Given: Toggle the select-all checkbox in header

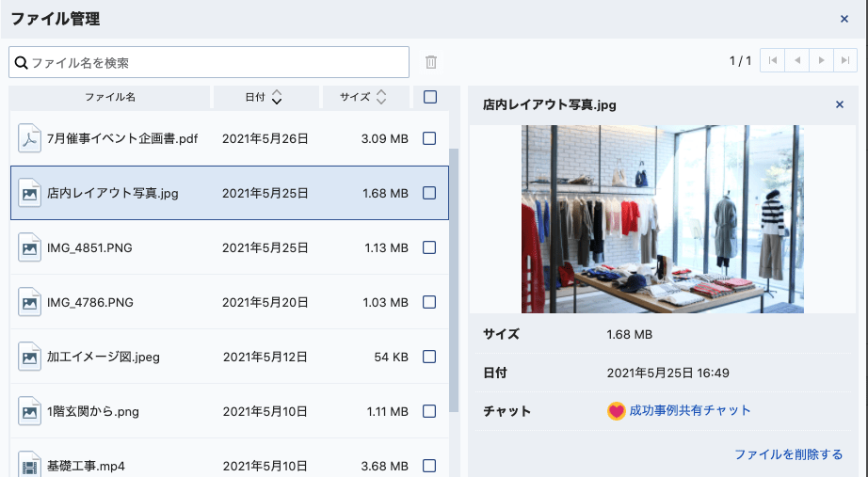Looking at the screenshot, I should 430,97.
